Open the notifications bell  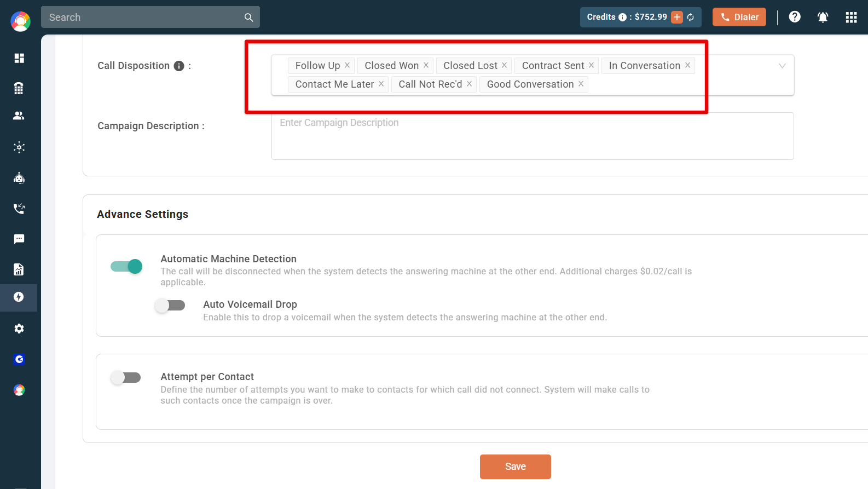pos(823,17)
